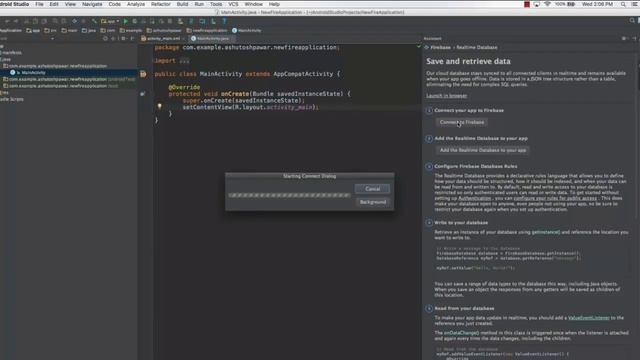Image resolution: width=640 pixels, height=360 pixels.
Task: Click Connect to Firebase button
Action: click(462, 122)
